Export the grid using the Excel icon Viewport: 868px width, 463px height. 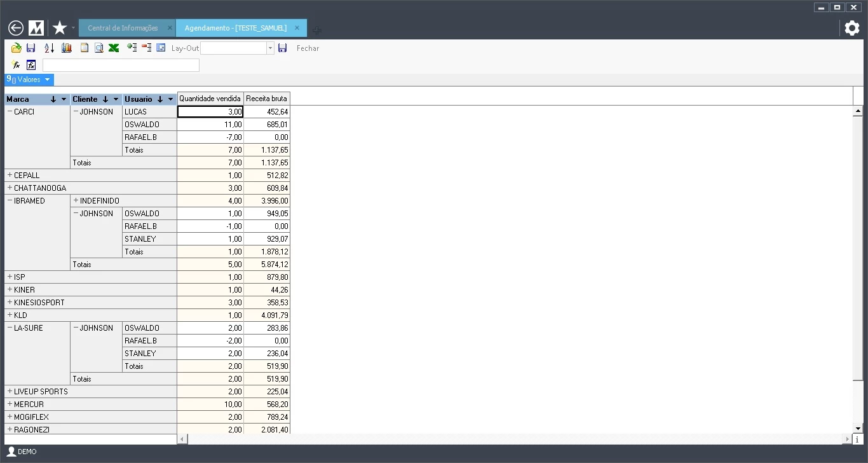pyautogui.click(x=114, y=48)
